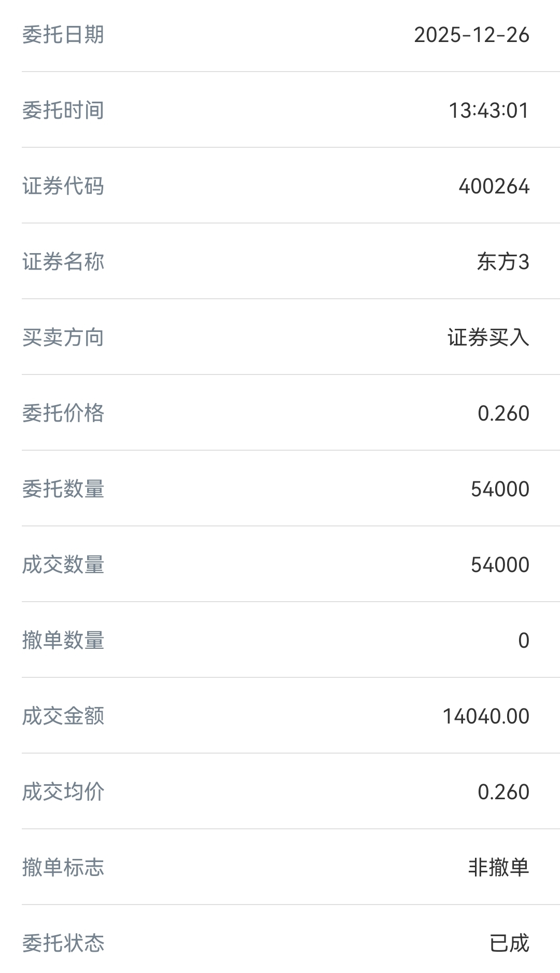Tap the 买卖方向 label
Image resolution: width=560 pixels, height=973 pixels.
pyautogui.click(x=63, y=338)
